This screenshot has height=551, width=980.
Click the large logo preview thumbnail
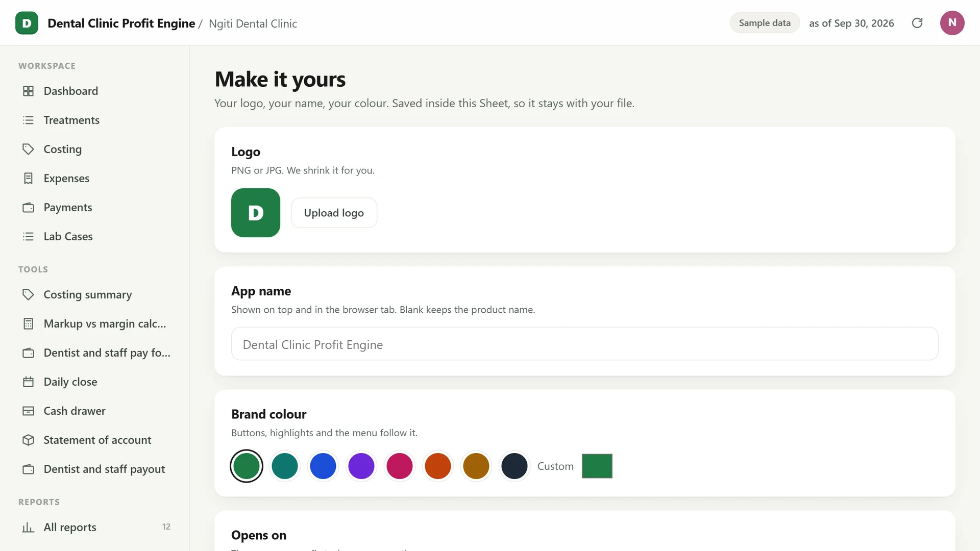pos(256,213)
